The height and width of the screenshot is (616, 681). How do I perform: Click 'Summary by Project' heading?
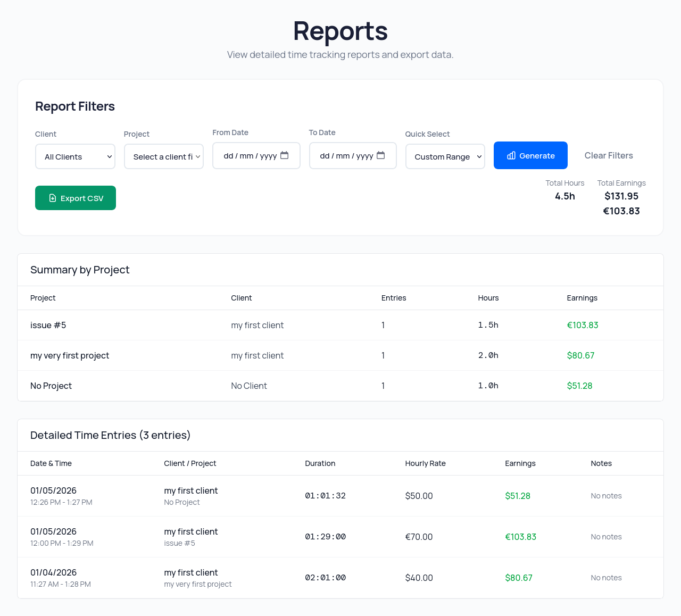(x=80, y=270)
